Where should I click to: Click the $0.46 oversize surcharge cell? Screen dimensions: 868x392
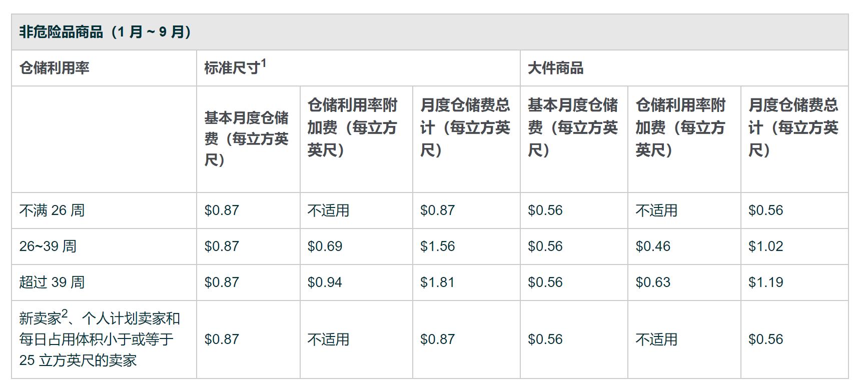coord(653,246)
